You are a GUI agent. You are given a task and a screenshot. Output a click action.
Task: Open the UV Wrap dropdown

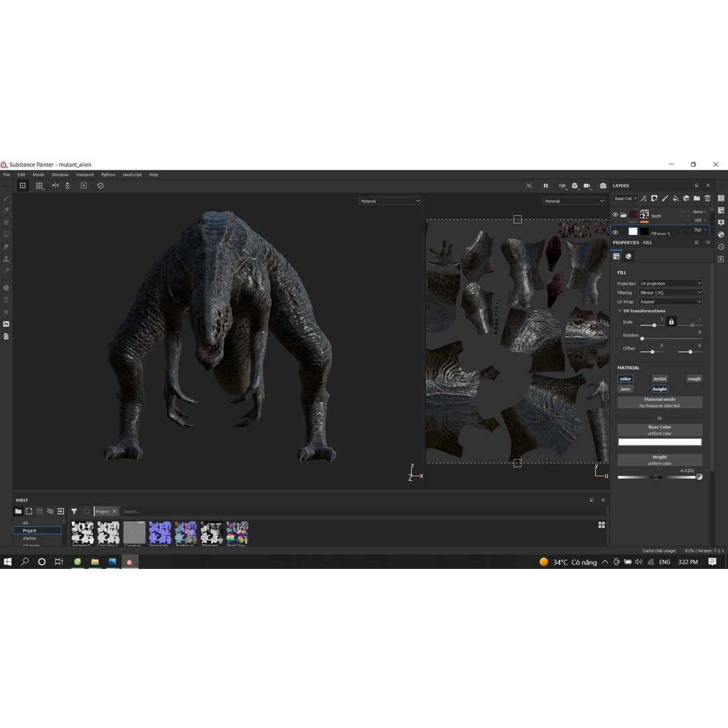point(671,302)
